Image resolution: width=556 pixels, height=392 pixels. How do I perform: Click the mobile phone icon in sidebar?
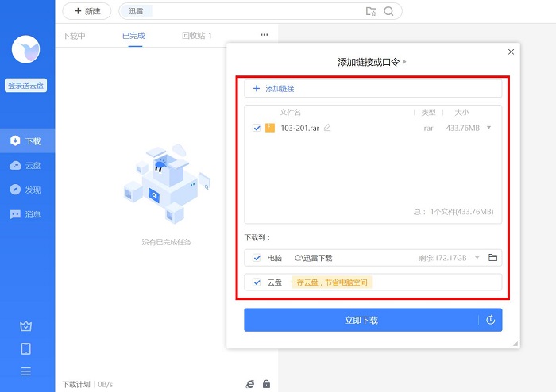pyautogui.click(x=25, y=348)
